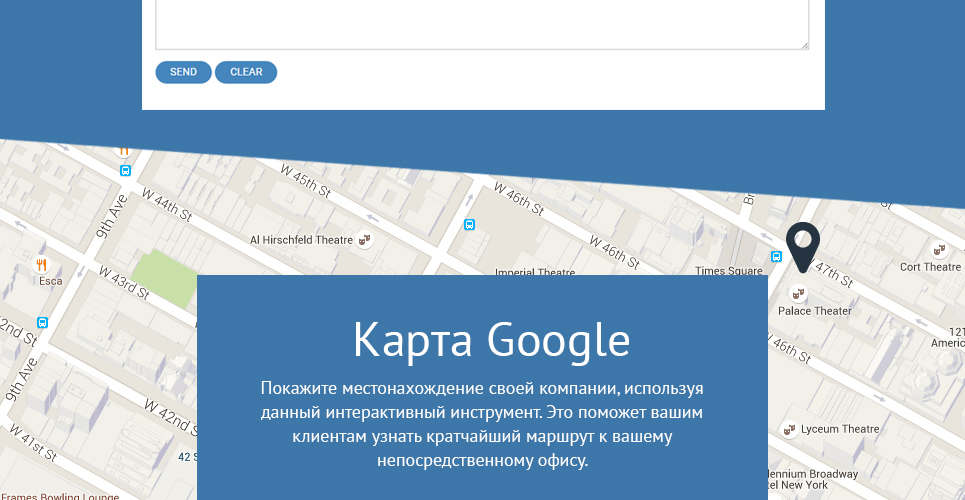Click the W 45th St street label

point(306,180)
